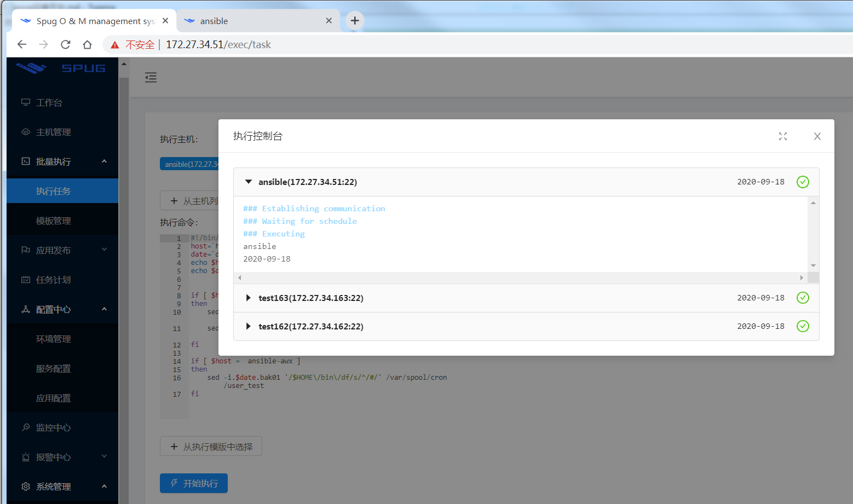Expand the 应用发布 submenu
The height and width of the screenshot is (504, 853).
[x=62, y=250]
